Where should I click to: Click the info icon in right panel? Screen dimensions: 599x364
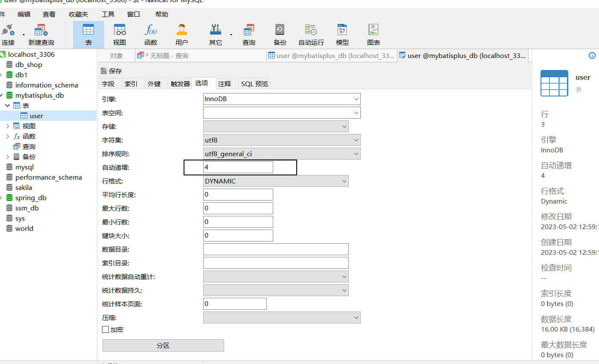tap(592, 55)
